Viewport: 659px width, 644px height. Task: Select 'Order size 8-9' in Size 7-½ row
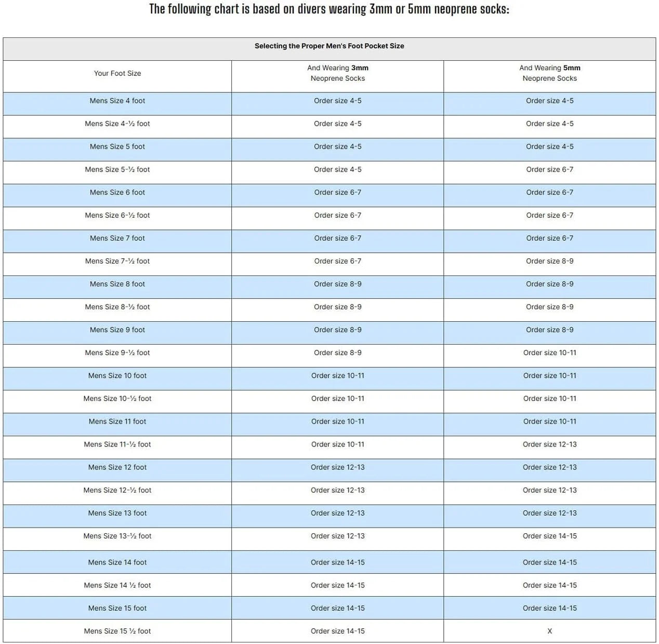coord(550,261)
